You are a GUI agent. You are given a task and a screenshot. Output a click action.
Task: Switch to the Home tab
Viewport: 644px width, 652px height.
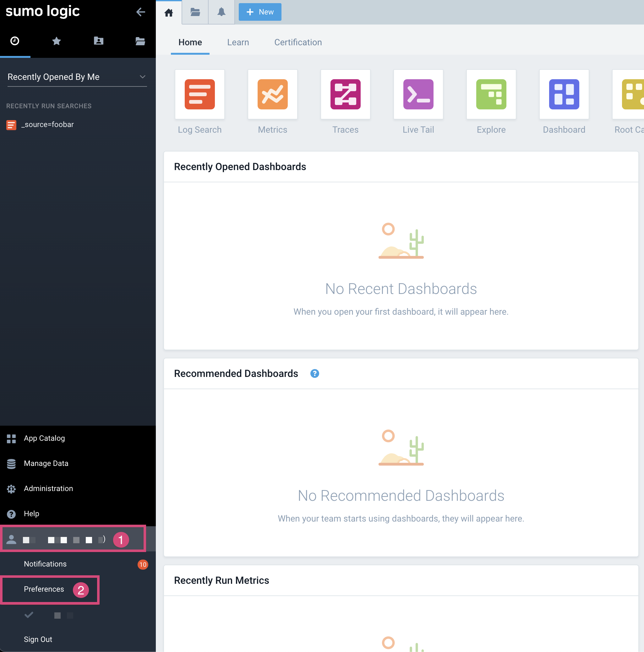coord(190,42)
